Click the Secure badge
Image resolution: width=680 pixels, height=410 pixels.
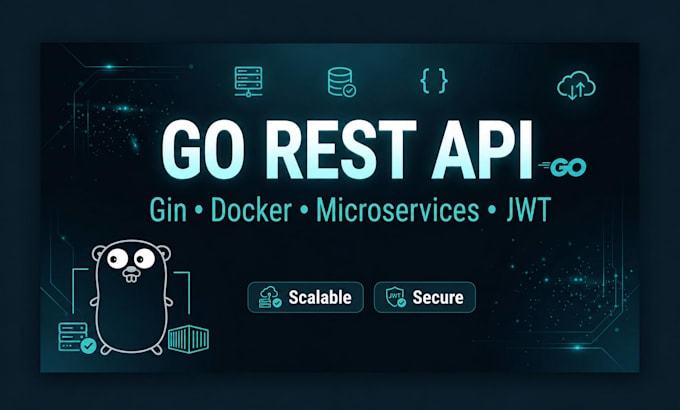click(425, 297)
